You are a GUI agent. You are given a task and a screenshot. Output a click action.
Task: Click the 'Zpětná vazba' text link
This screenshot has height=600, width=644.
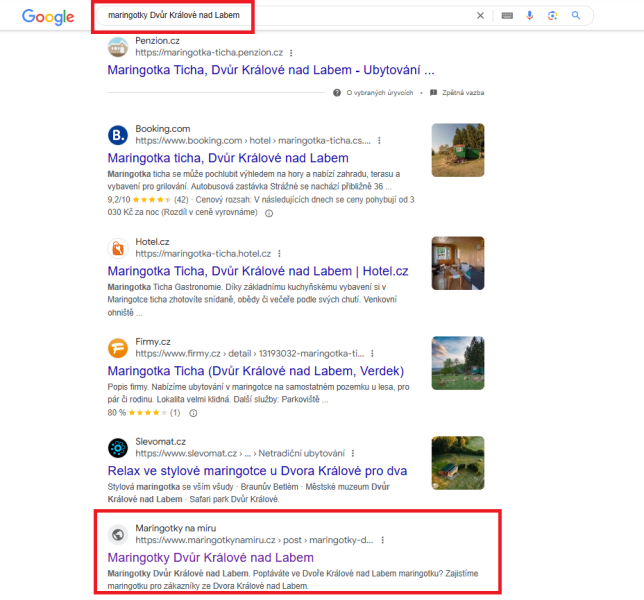463,93
